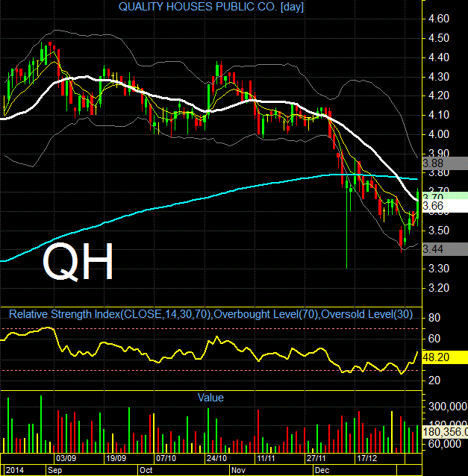Click the Value volume panel title
The height and width of the screenshot is (476, 468).
pyautogui.click(x=210, y=398)
